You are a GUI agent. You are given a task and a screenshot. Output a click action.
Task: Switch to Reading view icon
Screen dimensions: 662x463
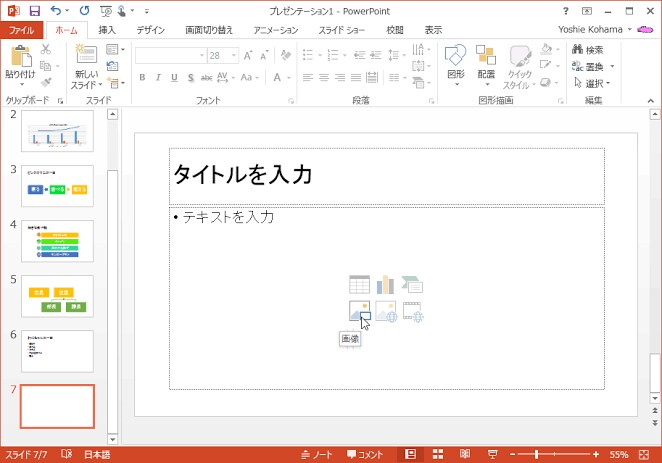click(465, 454)
